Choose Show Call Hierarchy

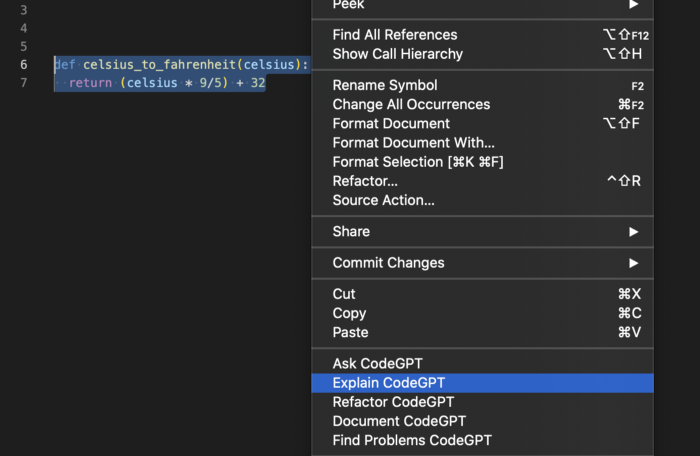(397, 54)
